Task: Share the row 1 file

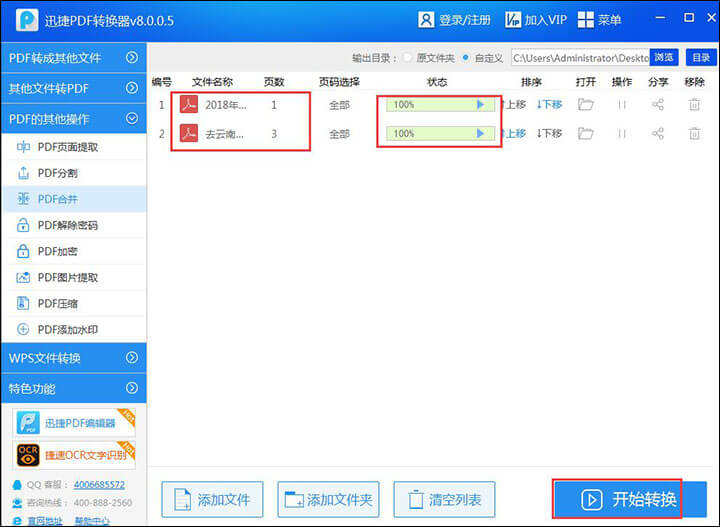Action: pyautogui.click(x=658, y=105)
